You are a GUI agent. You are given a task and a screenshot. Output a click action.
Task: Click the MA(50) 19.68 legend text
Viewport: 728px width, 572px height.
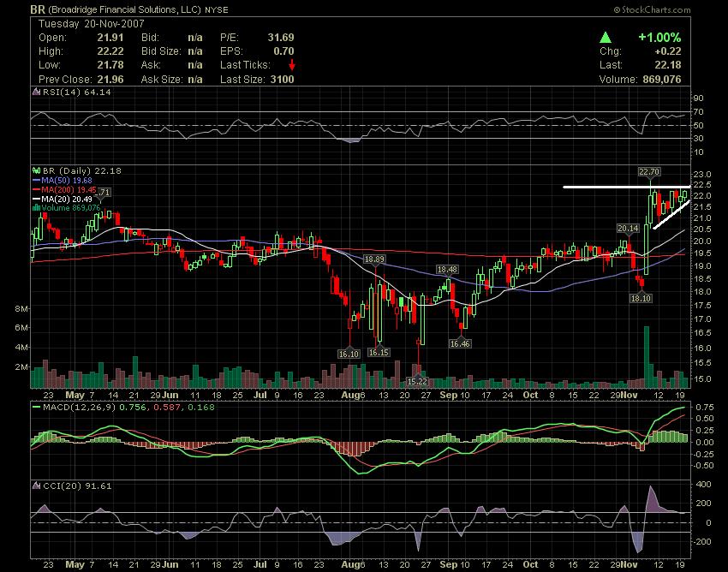(x=67, y=181)
